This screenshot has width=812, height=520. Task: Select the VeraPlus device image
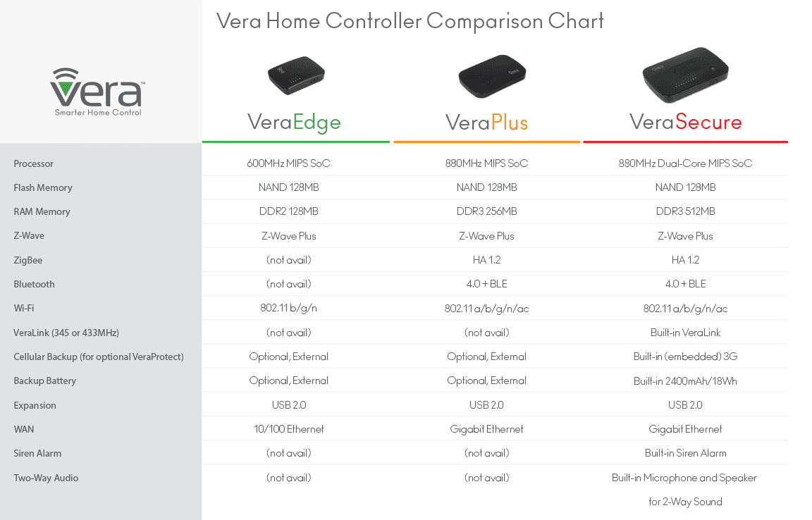pos(492,76)
